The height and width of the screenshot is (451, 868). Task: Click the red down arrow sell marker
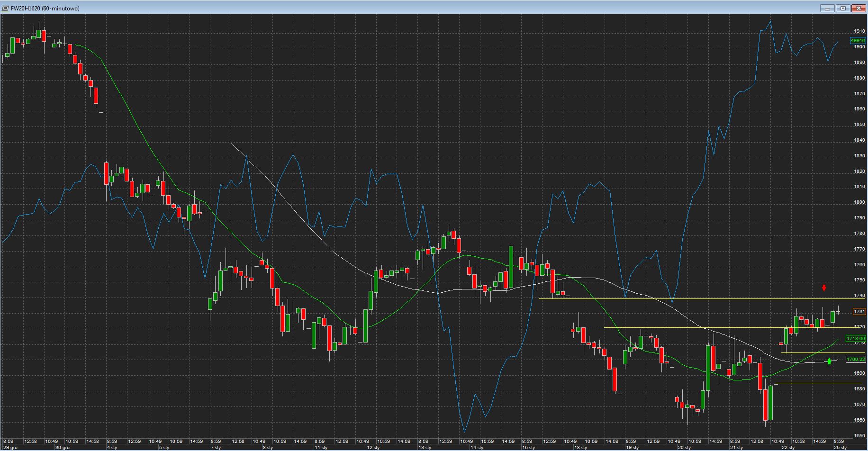pyautogui.click(x=824, y=288)
